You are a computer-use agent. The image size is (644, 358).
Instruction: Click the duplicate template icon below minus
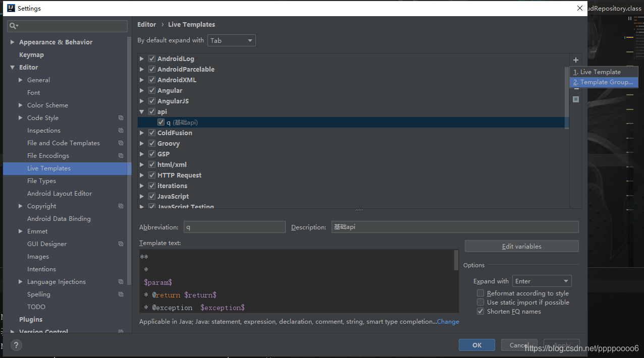[x=576, y=99]
